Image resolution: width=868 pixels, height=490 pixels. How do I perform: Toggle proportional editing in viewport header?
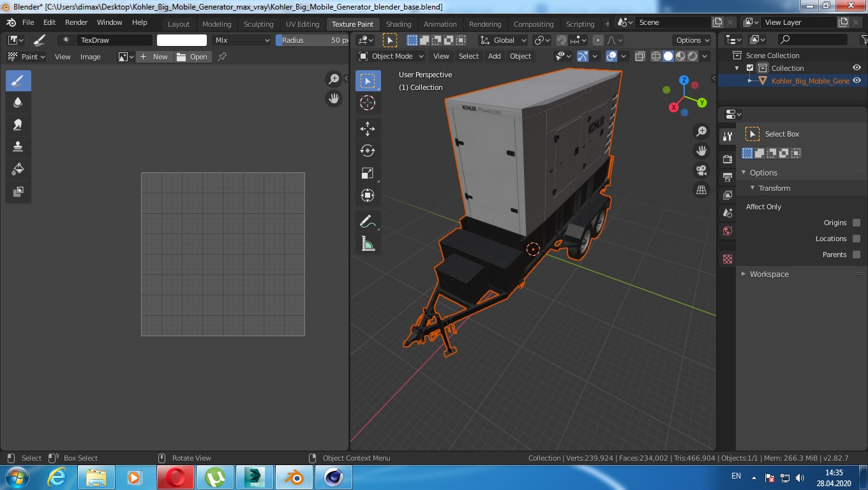click(x=597, y=40)
